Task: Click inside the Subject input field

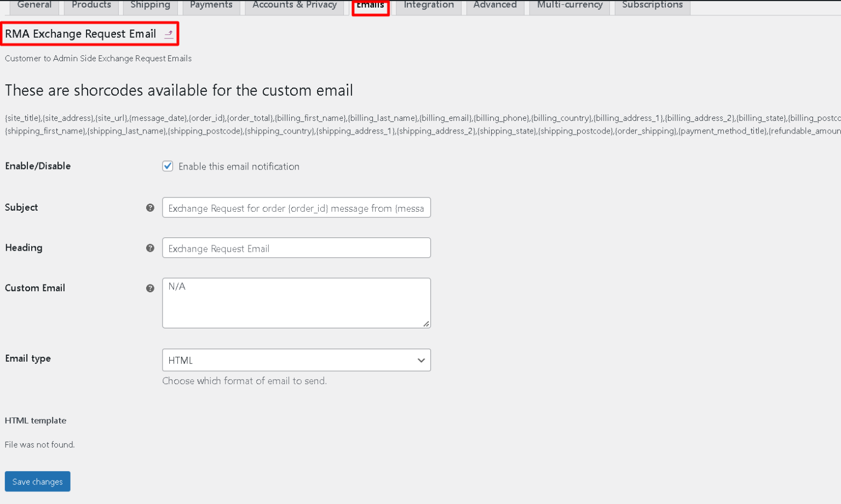Action: point(296,207)
